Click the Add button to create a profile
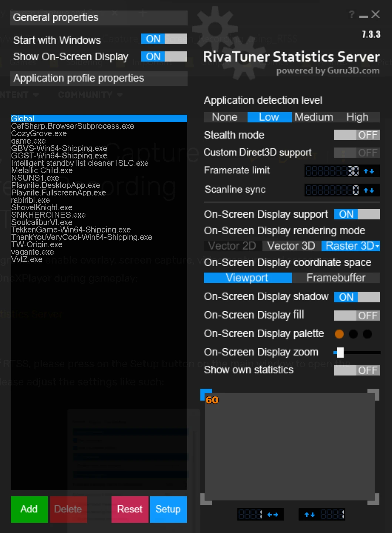The image size is (392, 533). point(29,509)
